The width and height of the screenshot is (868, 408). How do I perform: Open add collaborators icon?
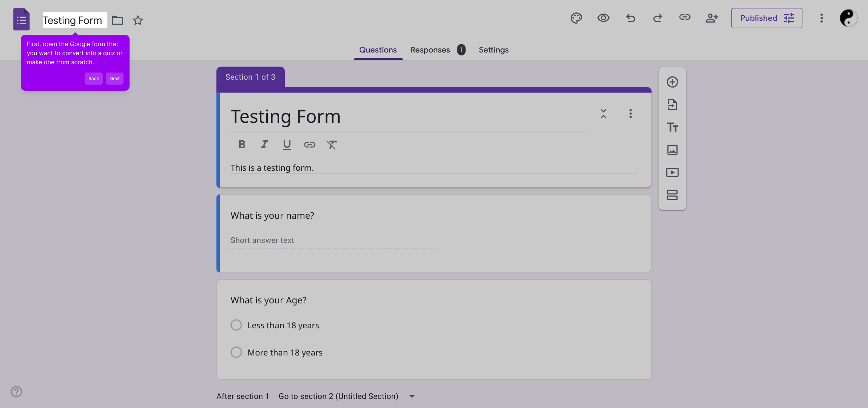click(712, 18)
